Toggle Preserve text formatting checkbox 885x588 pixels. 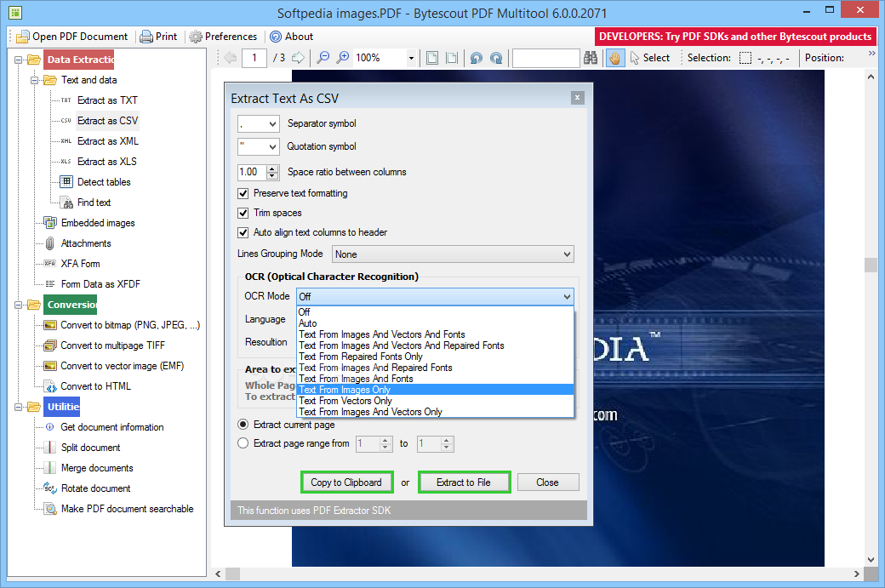pyautogui.click(x=243, y=193)
